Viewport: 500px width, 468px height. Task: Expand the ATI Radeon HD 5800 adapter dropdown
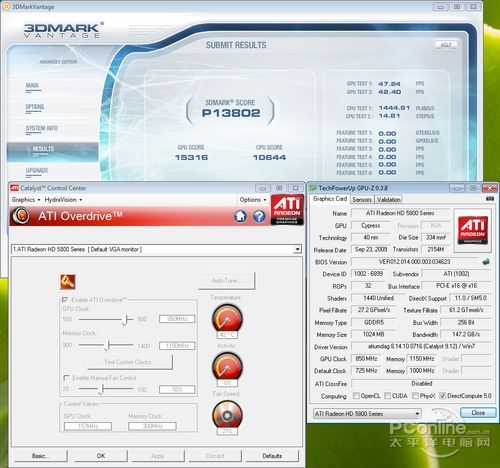297,249
